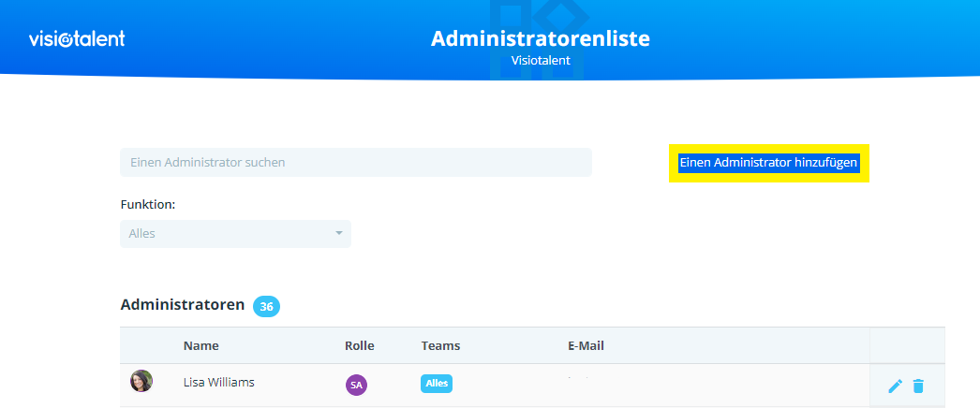Delete Lisa Williams using the trash icon

click(918, 386)
